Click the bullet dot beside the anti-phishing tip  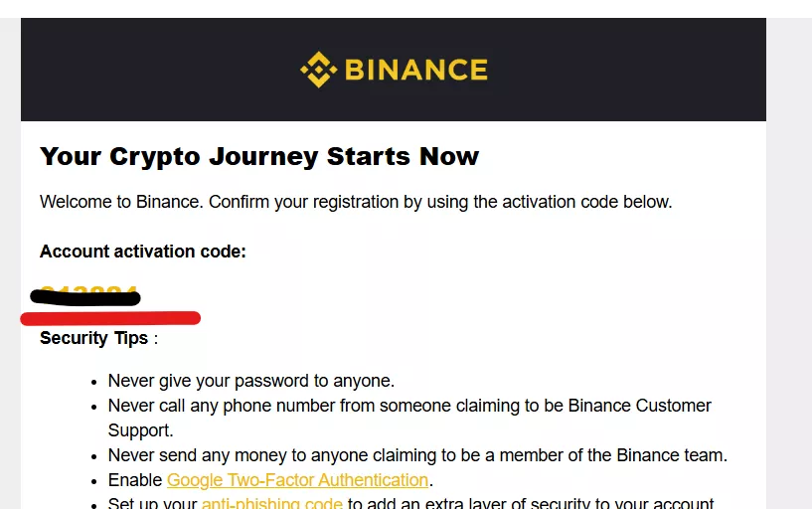92,504
